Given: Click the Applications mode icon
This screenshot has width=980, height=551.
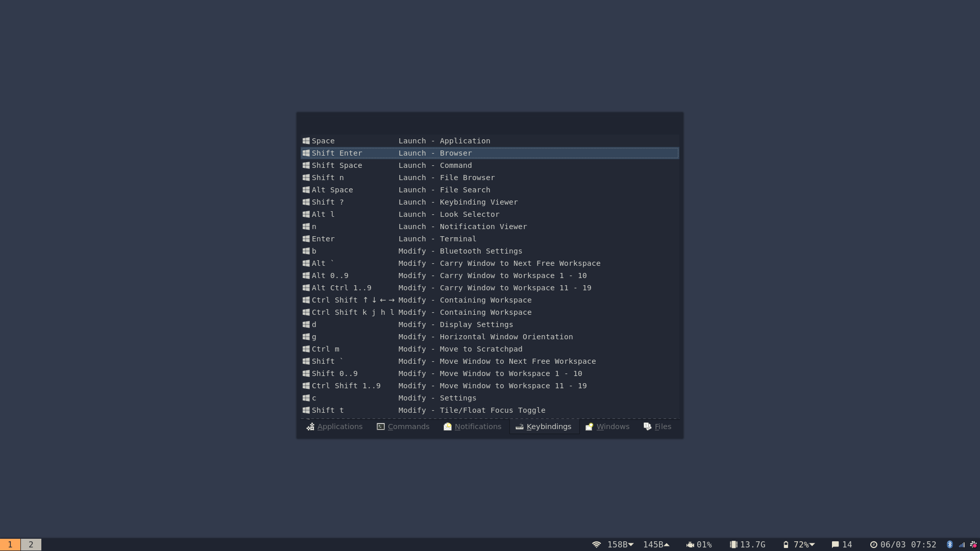Looking at the screenshot, I should (x=310, y=427).
